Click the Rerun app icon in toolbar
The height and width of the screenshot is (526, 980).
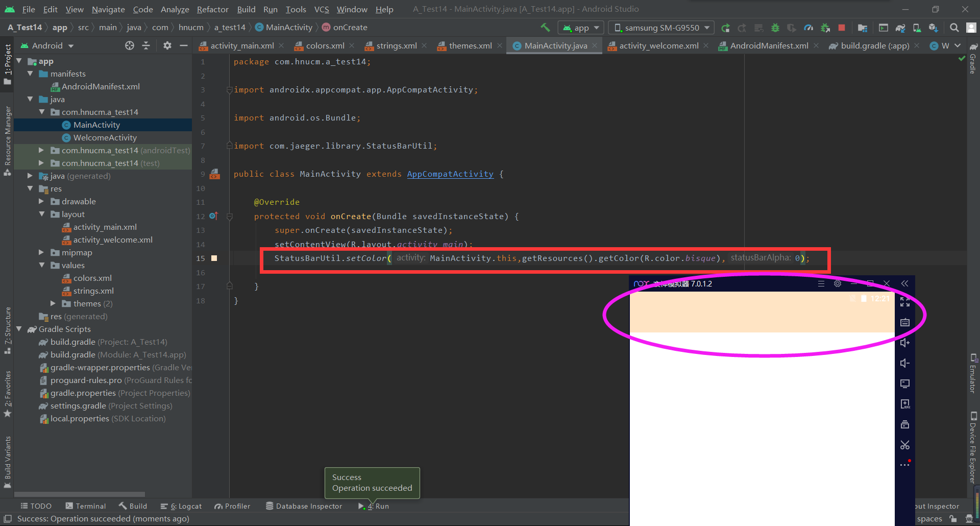coord(725,28)
